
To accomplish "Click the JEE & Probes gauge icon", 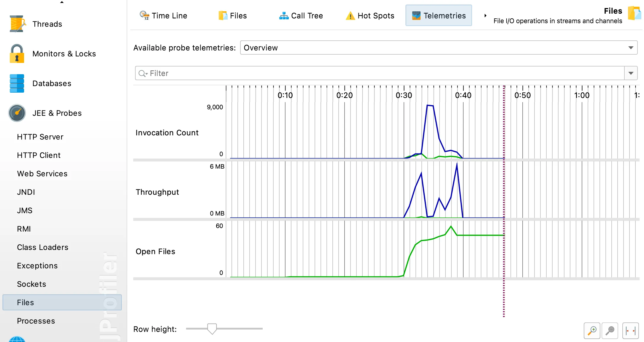I will [17, 113].
